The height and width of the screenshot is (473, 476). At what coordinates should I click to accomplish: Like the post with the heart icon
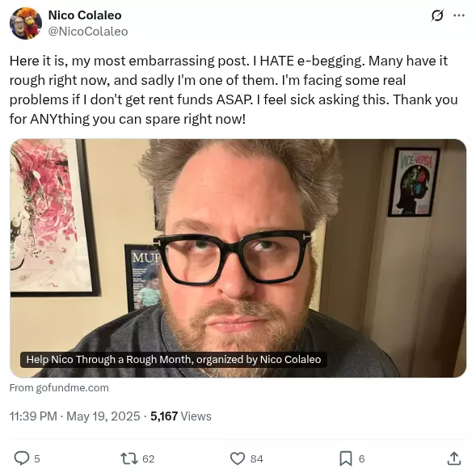pos(238,458)
